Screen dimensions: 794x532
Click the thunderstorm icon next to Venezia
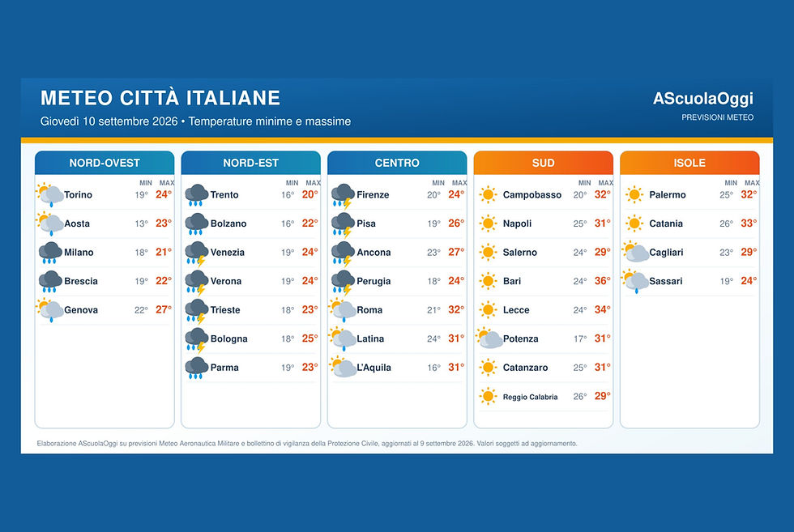click(x=196, y=253)
